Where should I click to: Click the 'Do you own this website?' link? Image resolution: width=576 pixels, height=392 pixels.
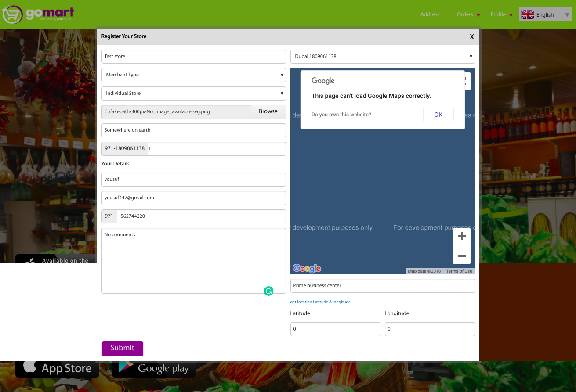(341, 115)
